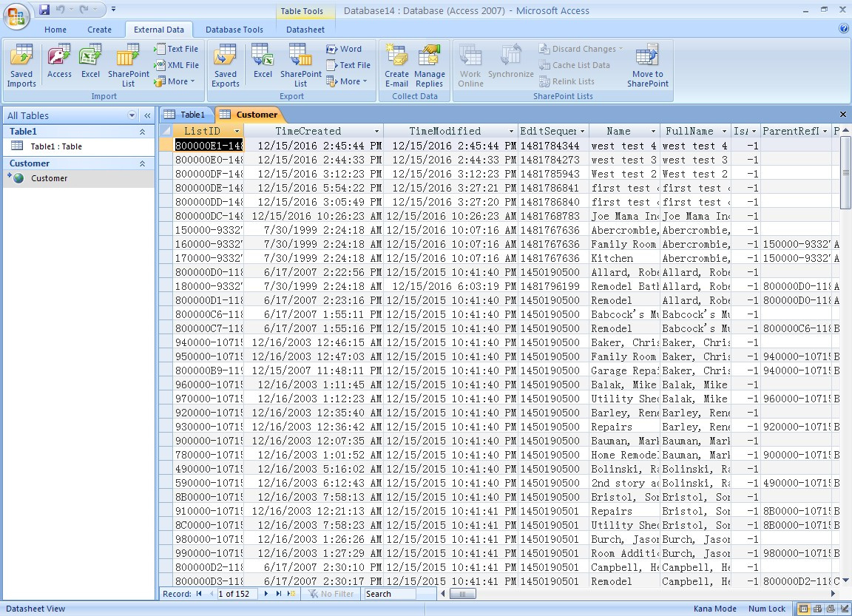The width and height of the screenshot is (852, 616).
Task: Click the Undo button in Quick Access
Action: tap(61, 9)
